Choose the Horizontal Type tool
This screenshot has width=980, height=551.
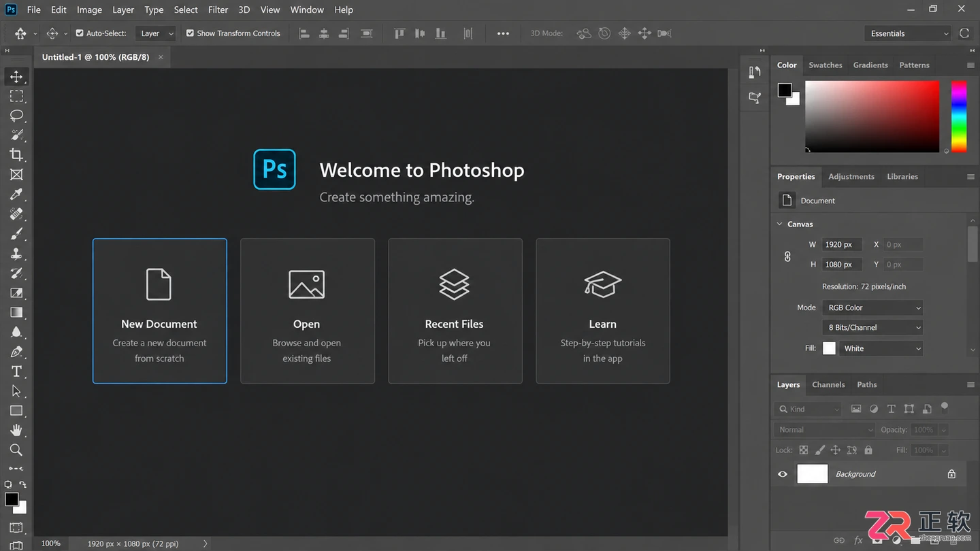pyautogui.click(x=16, y=371)
